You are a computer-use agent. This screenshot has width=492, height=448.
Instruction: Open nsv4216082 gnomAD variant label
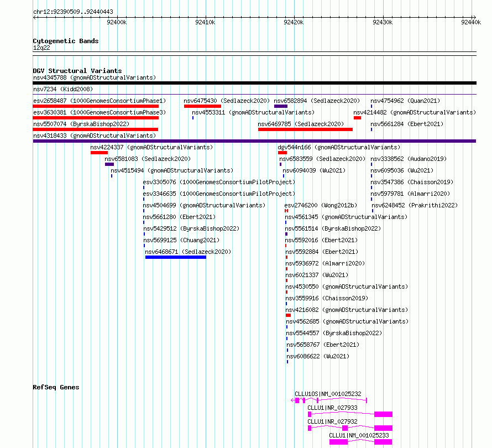click(347, 310)
